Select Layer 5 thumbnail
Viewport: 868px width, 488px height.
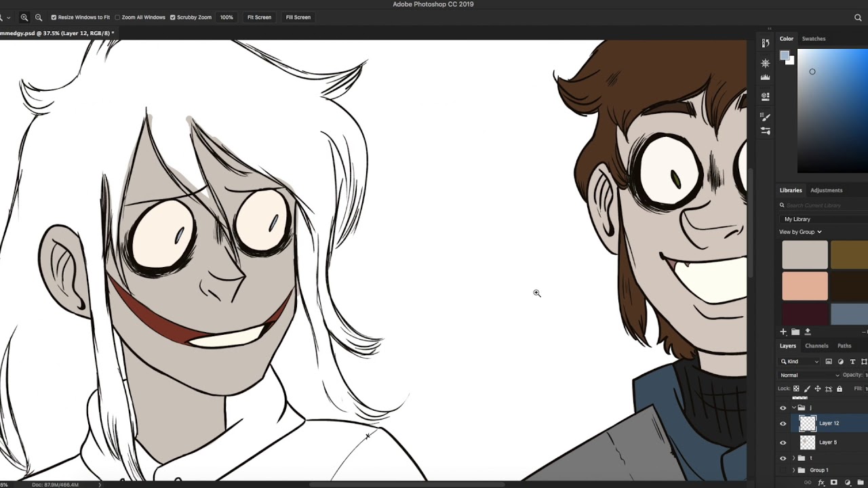tap(808, 443)
